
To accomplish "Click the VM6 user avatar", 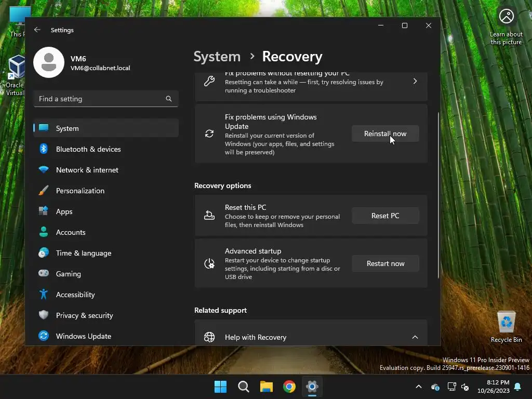I will [49, 62].
